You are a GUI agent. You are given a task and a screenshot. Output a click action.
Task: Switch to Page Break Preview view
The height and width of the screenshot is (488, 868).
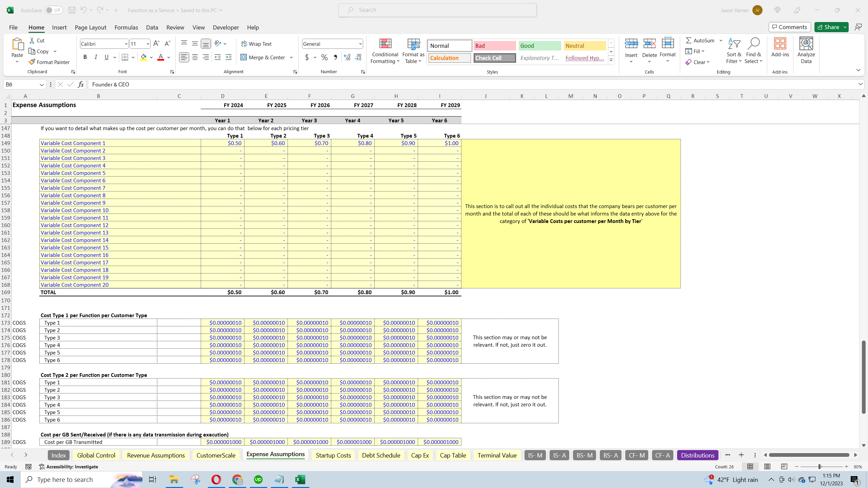point(784,467)
